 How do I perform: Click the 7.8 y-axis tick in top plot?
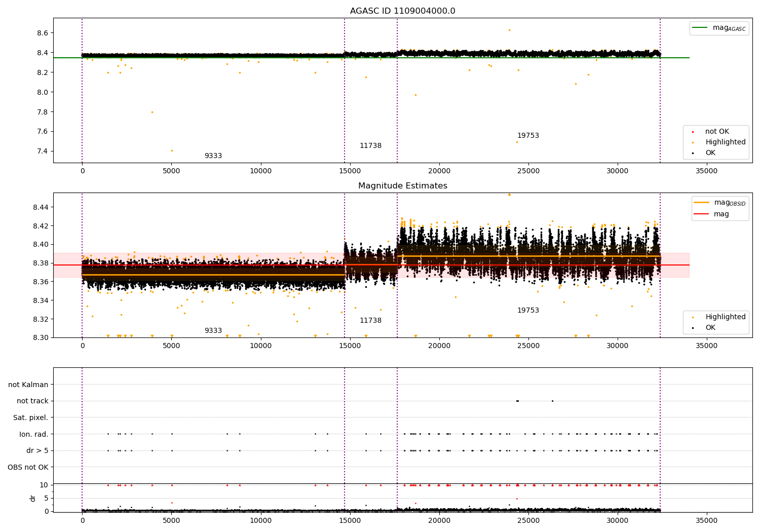[x=42, y=112]
